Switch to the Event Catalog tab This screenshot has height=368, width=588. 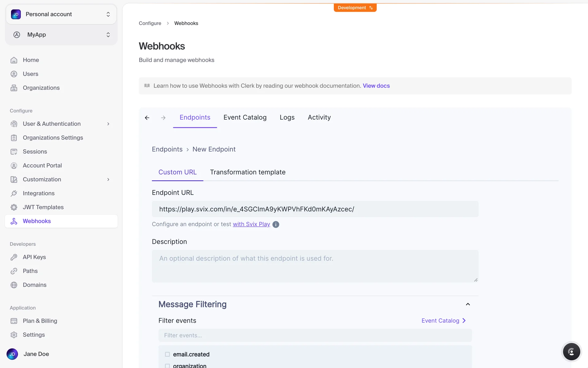[245, 117]
